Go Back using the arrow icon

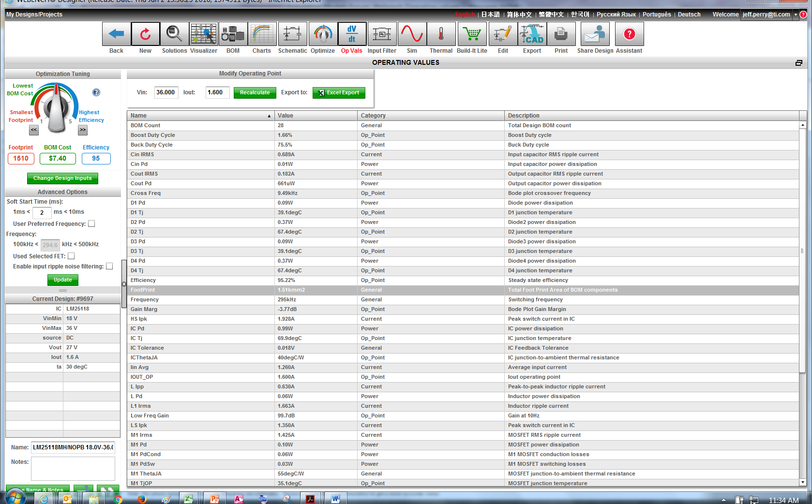click(116, 34)
